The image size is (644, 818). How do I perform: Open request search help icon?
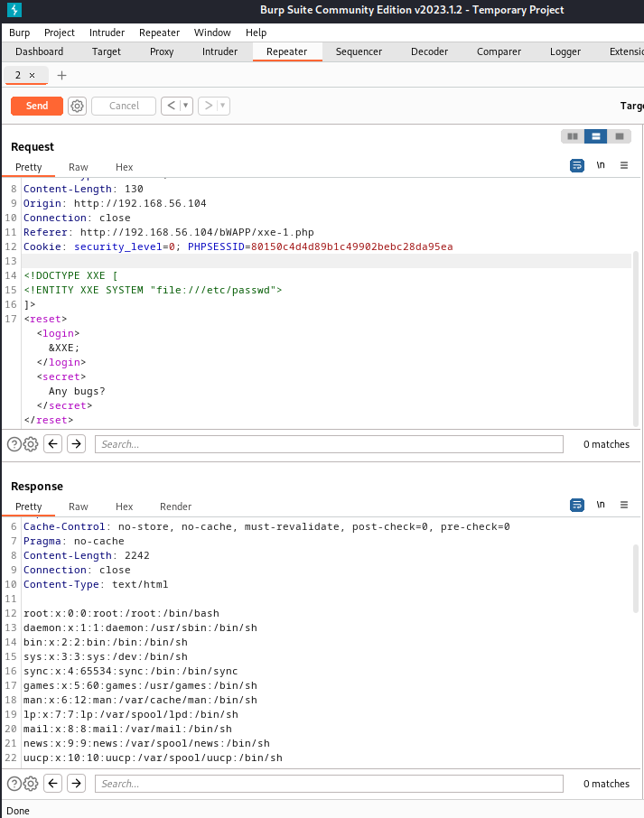click(x=14, y=444)
